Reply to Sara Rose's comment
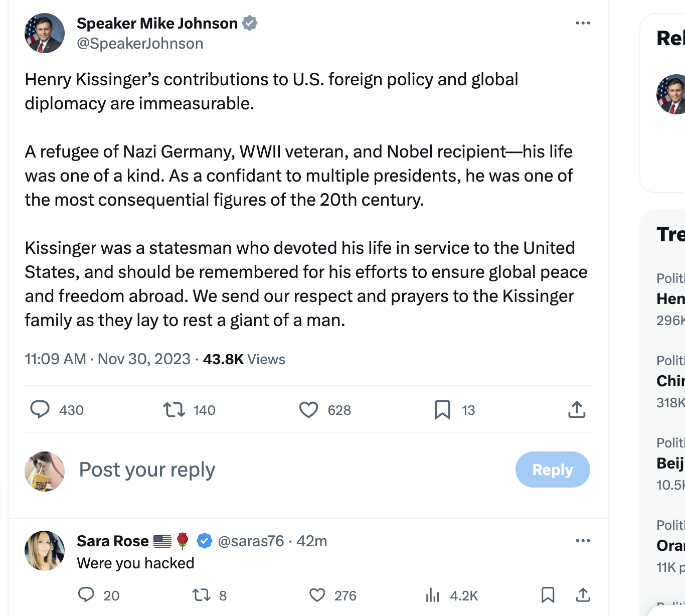685x616 pixels. [x=86, y=595]
